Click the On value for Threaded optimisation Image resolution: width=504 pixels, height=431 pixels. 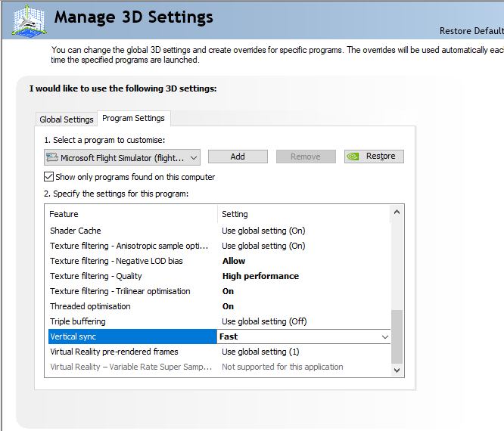[228, 306]
